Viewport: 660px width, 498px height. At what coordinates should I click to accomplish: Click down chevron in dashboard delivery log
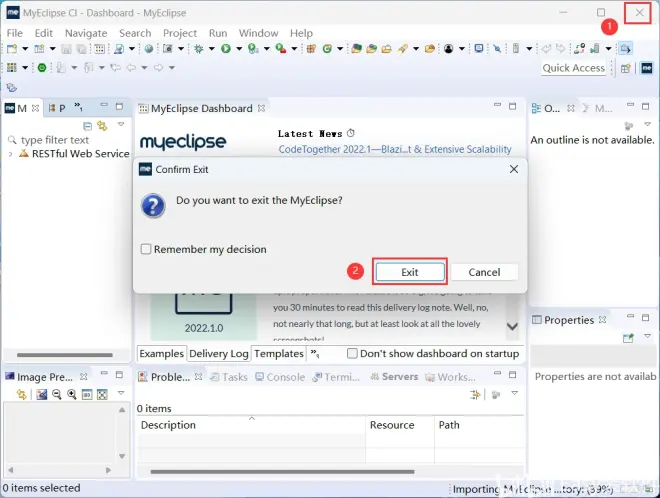(512, 327)
